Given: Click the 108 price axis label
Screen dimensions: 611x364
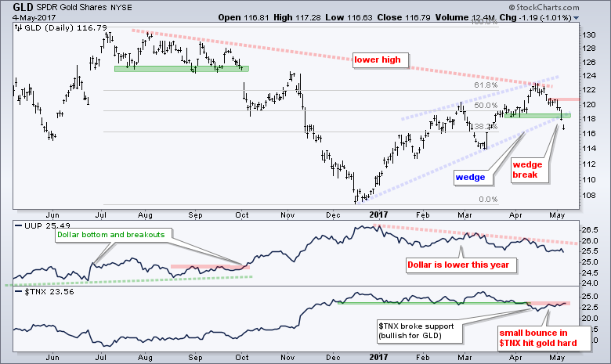Looking at the screenshot, I should tap(589, 196).
